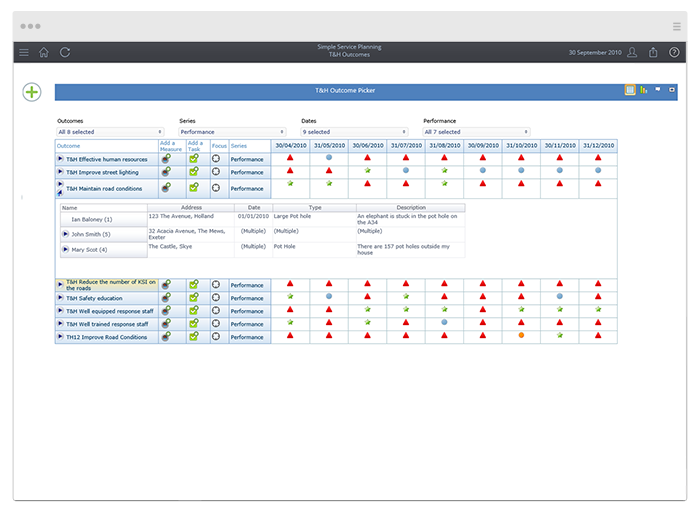The image size is (700, 514).
Task: Go to home via house icon
Action: 44,52
